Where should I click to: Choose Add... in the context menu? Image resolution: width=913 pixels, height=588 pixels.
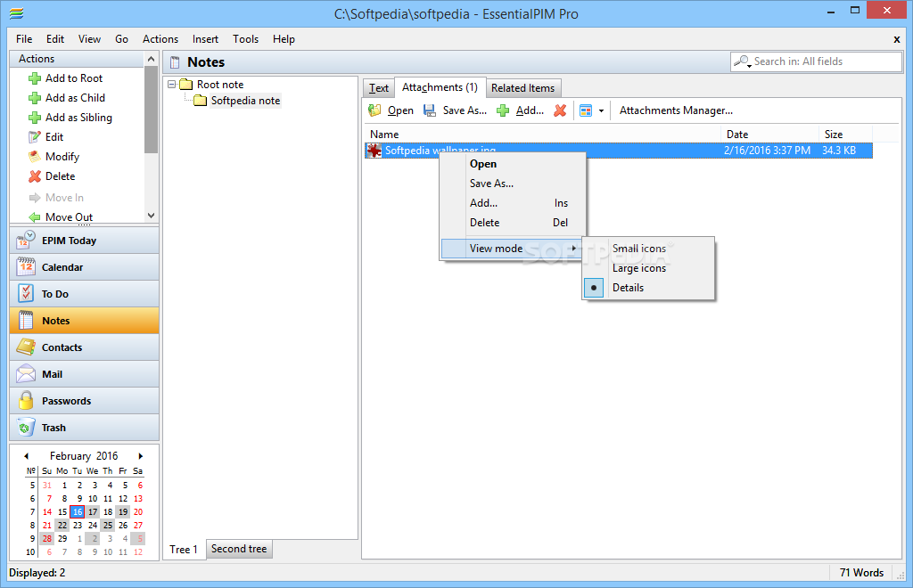click(513, 203)
